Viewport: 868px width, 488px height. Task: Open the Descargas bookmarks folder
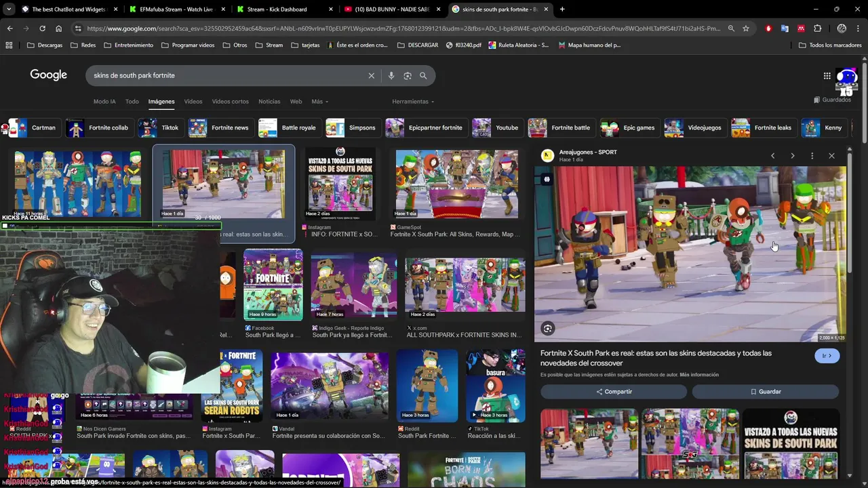pos(45,45)
